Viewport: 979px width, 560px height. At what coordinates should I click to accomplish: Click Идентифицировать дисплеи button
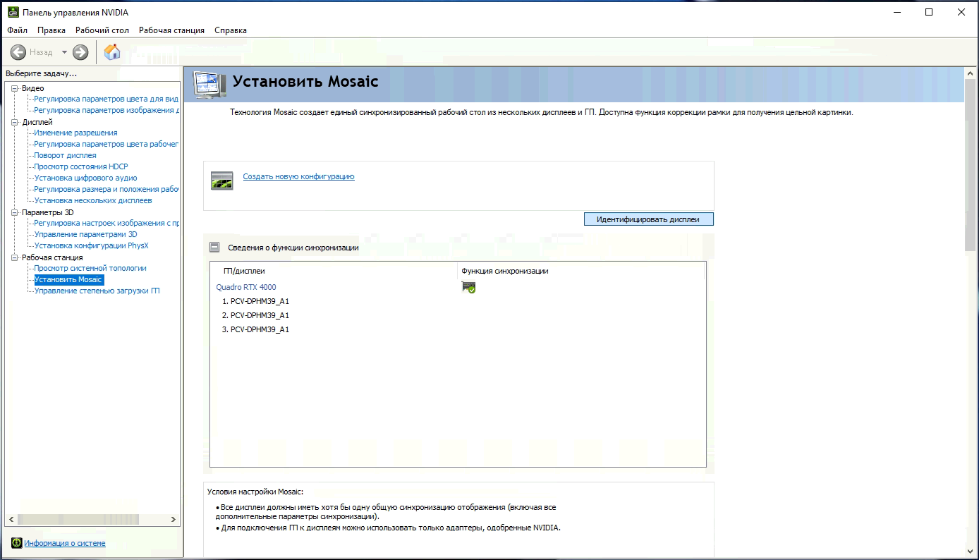click(x=649, y=219)
